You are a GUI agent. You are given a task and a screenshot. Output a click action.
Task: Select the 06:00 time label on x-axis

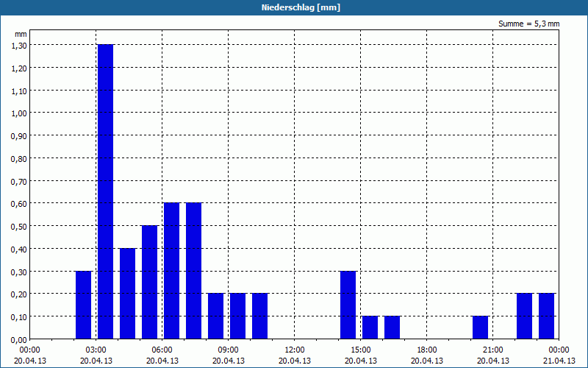(x=162, y=350)
